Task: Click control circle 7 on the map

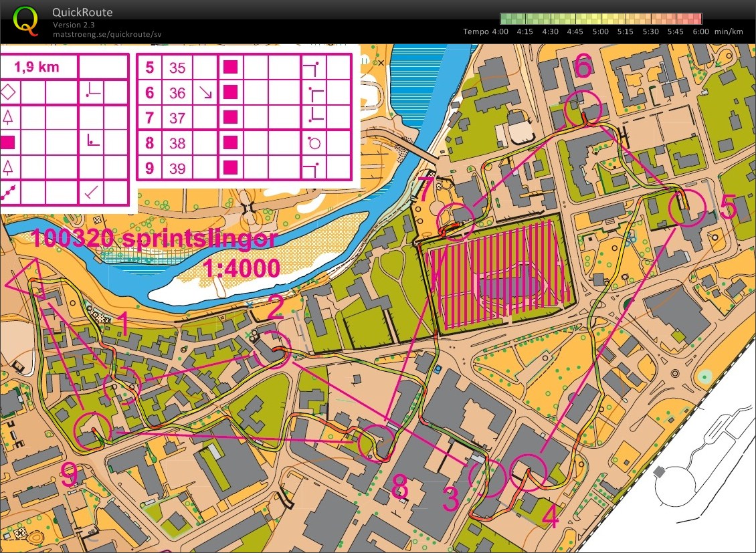Action: (x=456, y=221)
